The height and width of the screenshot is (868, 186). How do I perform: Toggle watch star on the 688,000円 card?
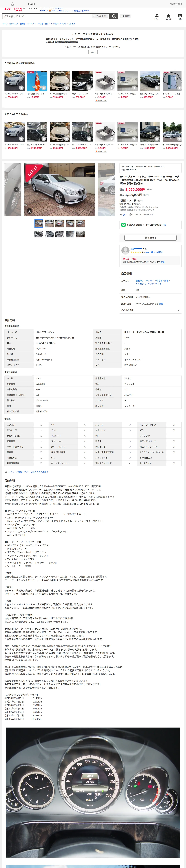(89, 88)
